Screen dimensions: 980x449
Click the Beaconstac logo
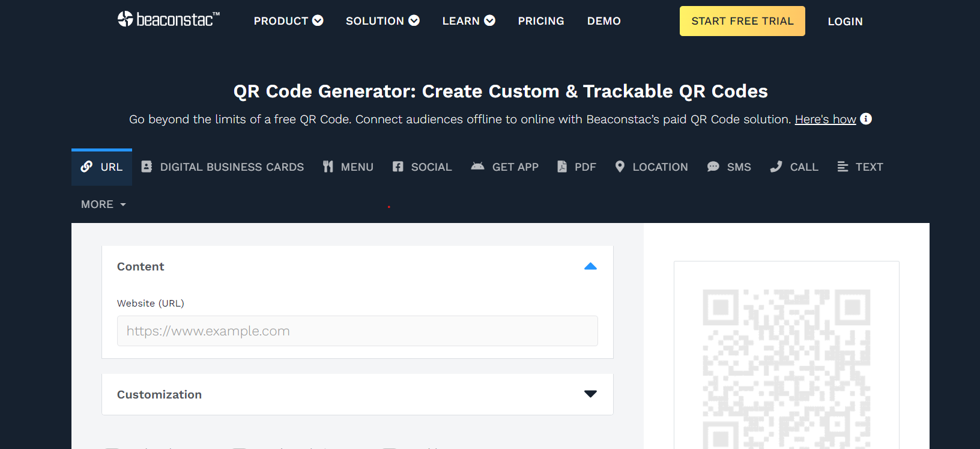coord(169,19)
